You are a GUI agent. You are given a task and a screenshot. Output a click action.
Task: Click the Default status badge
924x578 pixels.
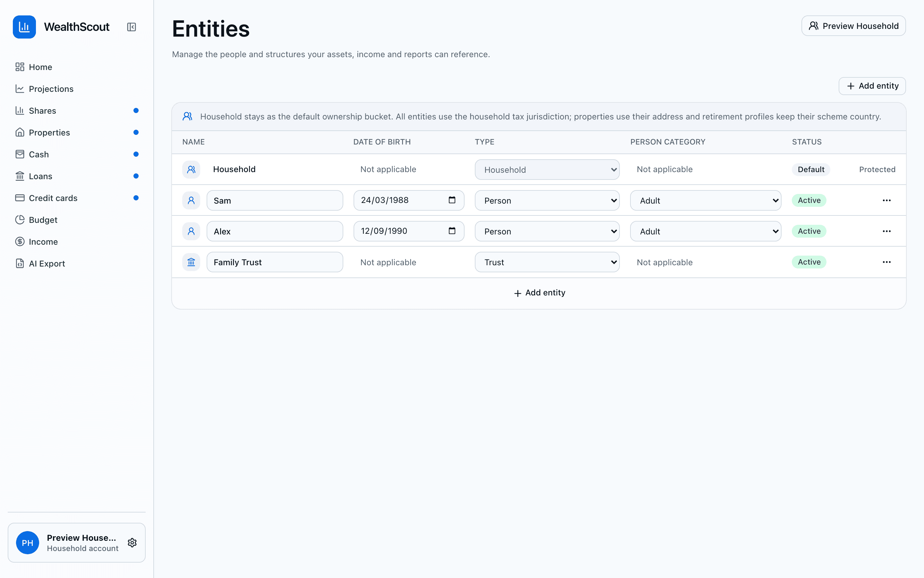point(811,169)
